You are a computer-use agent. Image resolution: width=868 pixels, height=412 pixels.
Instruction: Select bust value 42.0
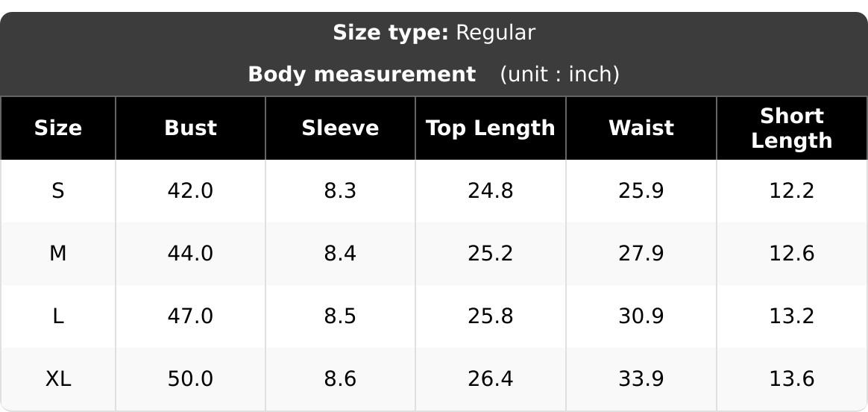pyautogui.click(x=190, y=191)
